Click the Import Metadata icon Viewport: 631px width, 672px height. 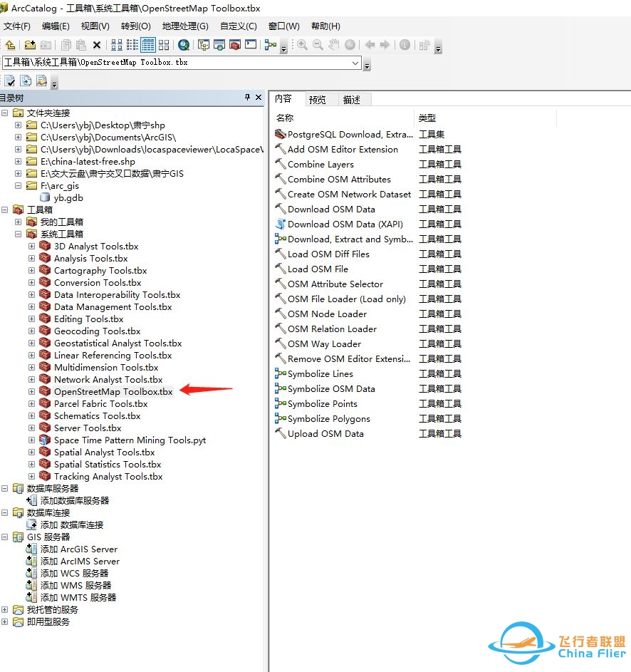tap(41, 81)
